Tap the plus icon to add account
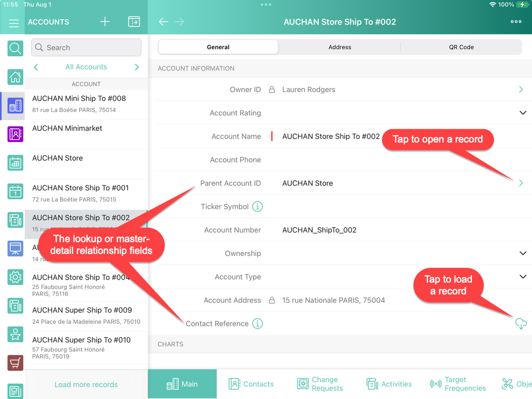Image resolution: width=532 pixels, height=399 pixels. click(x=105, y=22)
